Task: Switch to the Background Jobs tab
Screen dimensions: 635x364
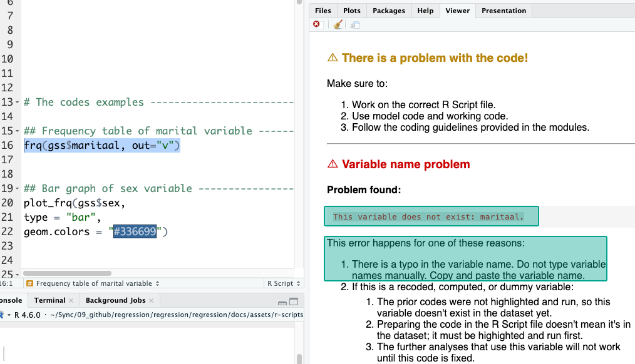Action: [115, 300]
